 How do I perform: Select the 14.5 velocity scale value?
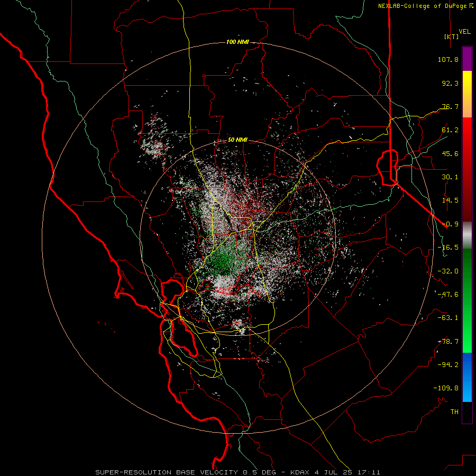[450, 200]
